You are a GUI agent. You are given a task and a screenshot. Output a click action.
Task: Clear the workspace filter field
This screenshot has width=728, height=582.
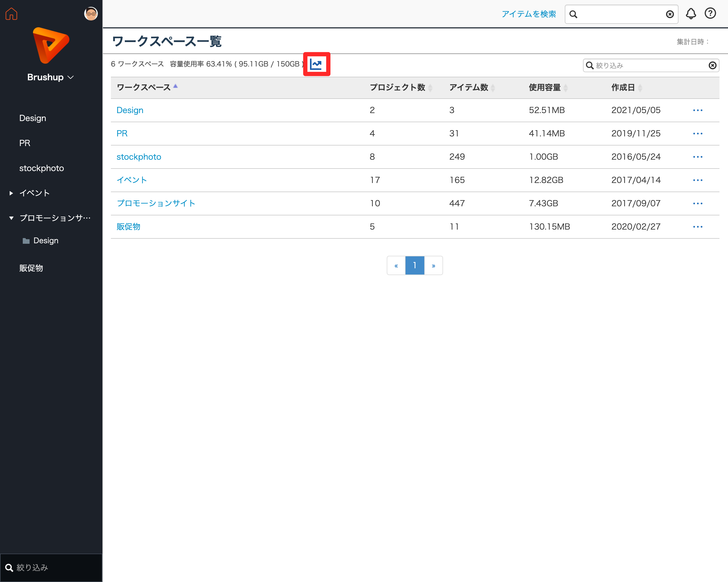pyautogui.click(x=712, y=65)
